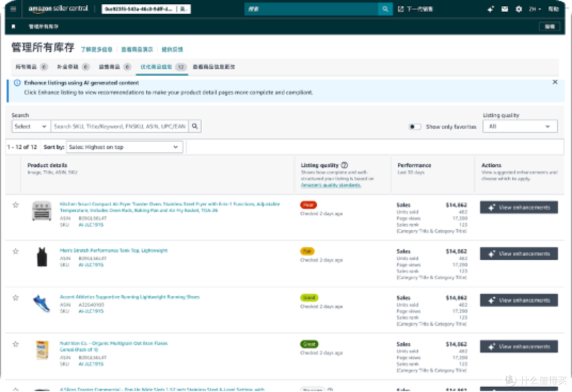This screenshot has height=392, width=572.
Task: Dismiss the Enhance listings banner
Action: 555,83
